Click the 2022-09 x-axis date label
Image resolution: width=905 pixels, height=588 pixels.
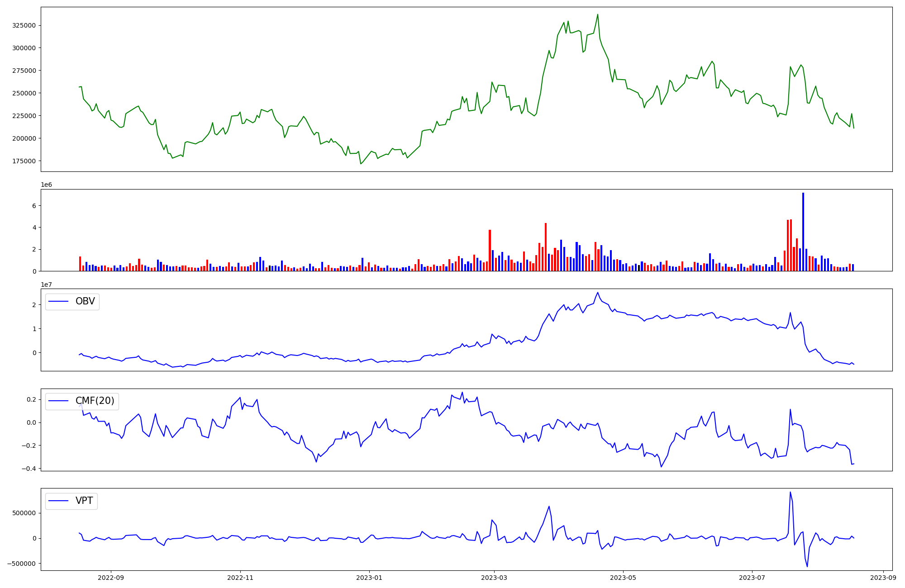click(x=111, y=578)
